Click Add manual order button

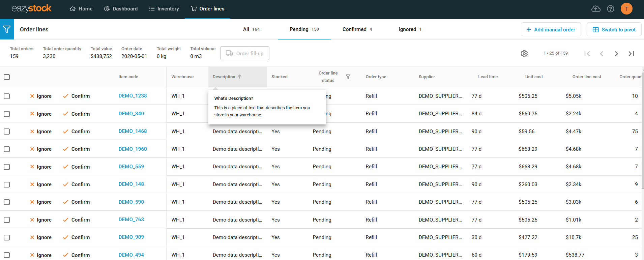tap(551, 29)
